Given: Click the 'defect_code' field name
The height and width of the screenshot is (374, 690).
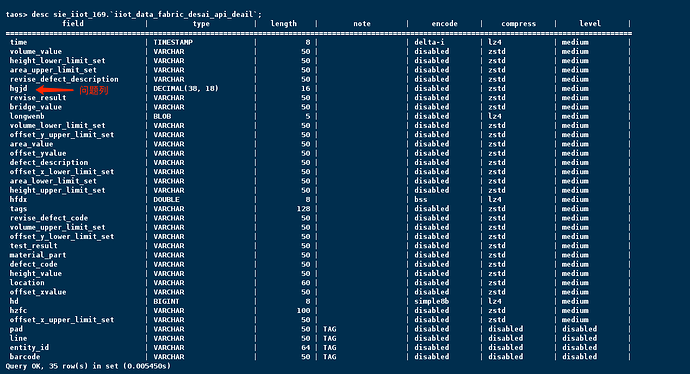Looking at the screenshot, I should point(33,264).
